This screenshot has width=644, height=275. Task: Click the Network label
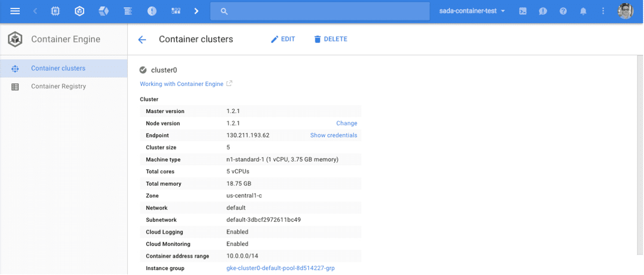coord(157,208)
